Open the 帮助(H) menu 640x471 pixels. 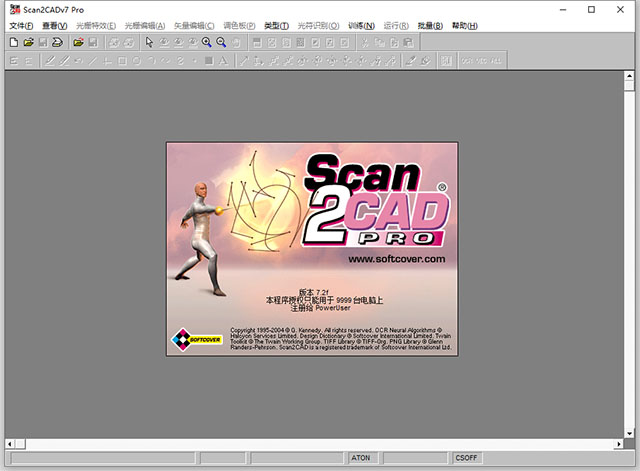[465, 25]
